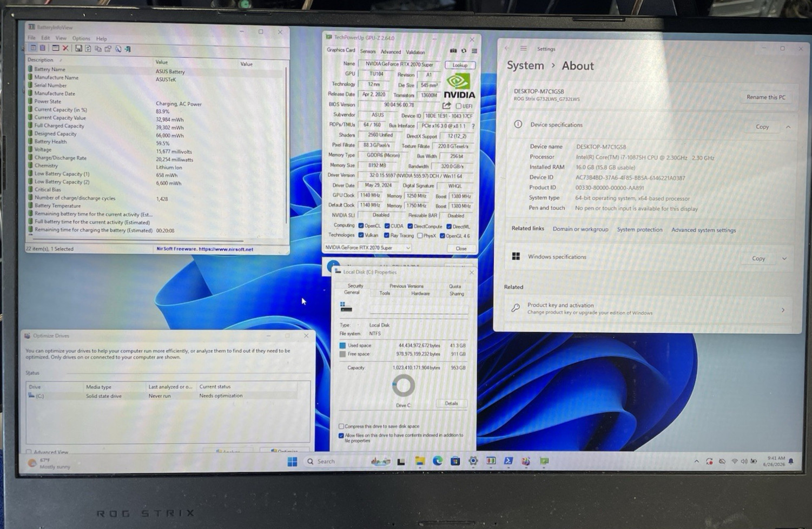Viewport: 812px width, 529px height.
Task: Open the Validation tab in GPU-Z
Action: point(415,52)
